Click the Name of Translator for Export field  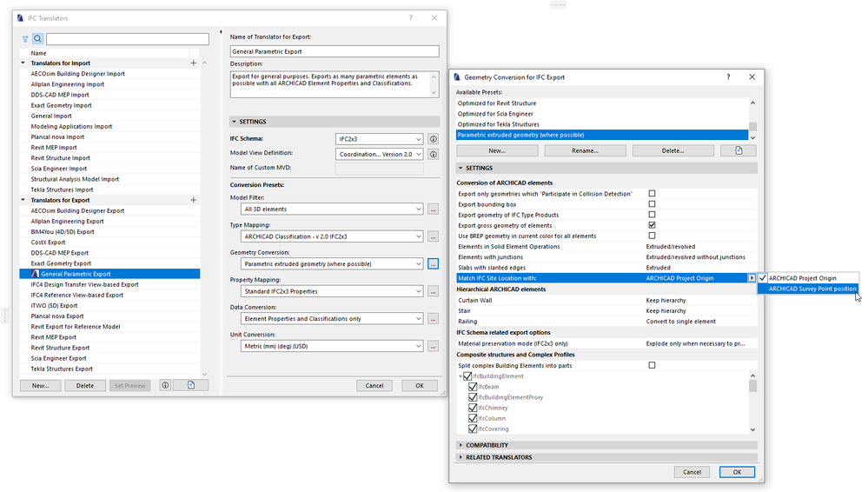tap(335, 51)
